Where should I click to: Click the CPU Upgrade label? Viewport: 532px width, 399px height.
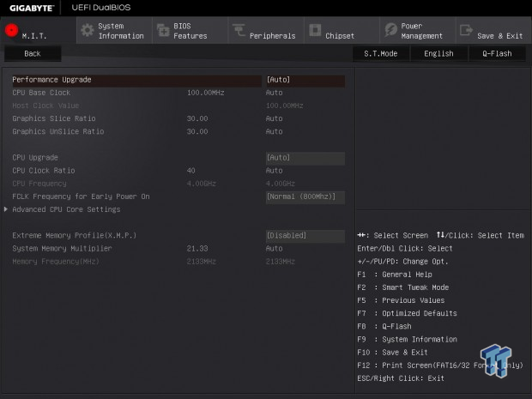pos(35,158)
